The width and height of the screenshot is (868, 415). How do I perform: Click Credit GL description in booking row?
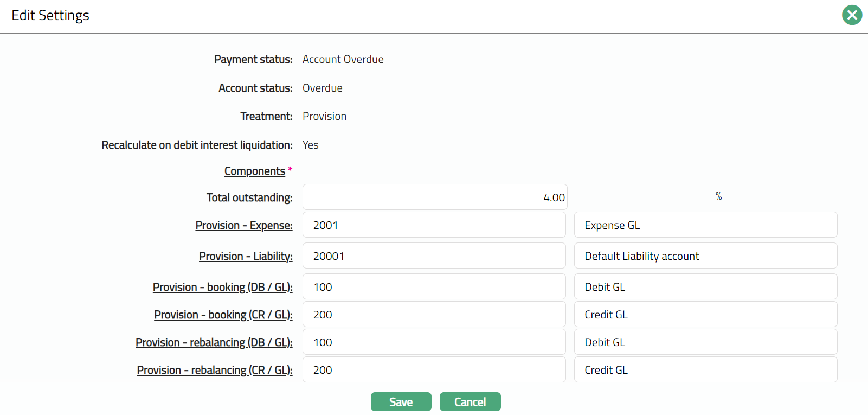click(706, 314)
